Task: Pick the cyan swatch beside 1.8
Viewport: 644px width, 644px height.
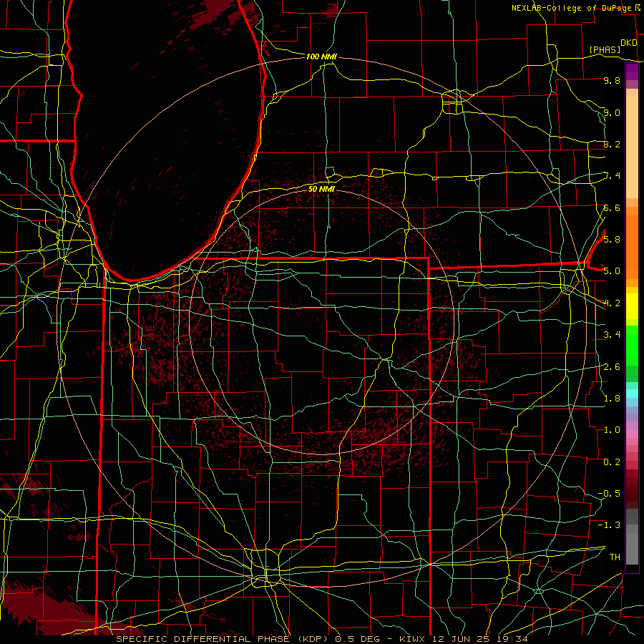Action: [x=632, y=394]
